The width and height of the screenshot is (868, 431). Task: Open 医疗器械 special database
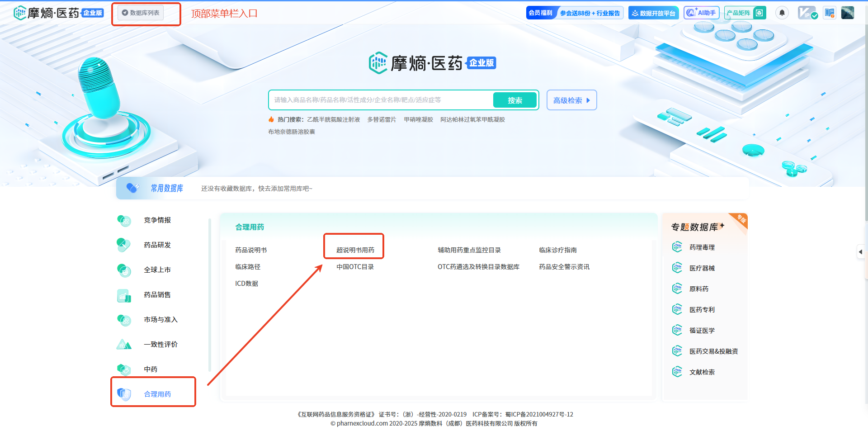pos(702,268)
